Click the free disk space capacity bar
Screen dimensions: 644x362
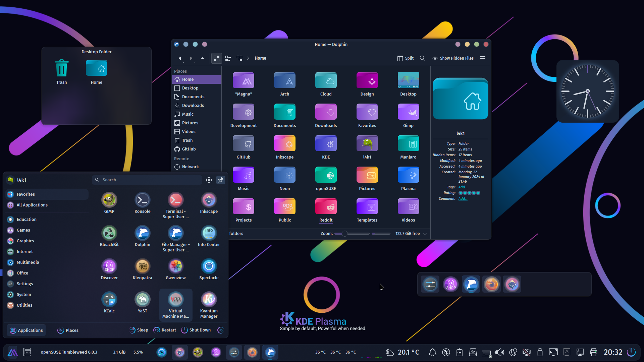click(381, 234)
